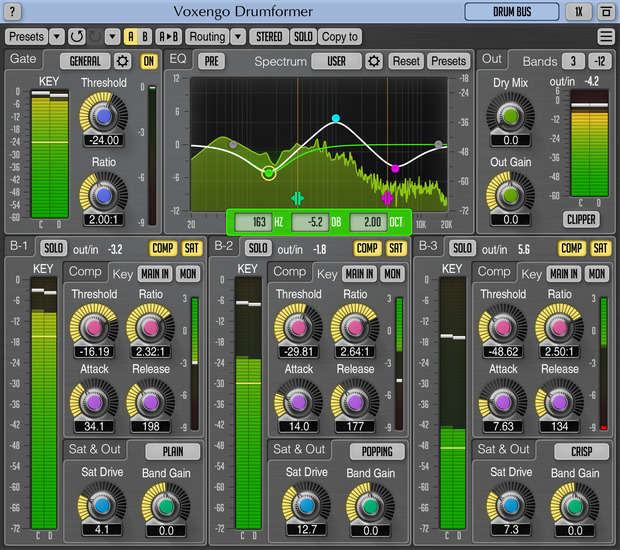Open the help question mark button
Screen dimensions: 620x550
coord(12,11)
